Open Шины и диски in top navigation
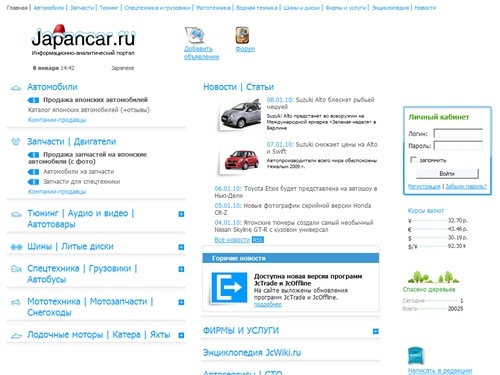 point(301,8)
